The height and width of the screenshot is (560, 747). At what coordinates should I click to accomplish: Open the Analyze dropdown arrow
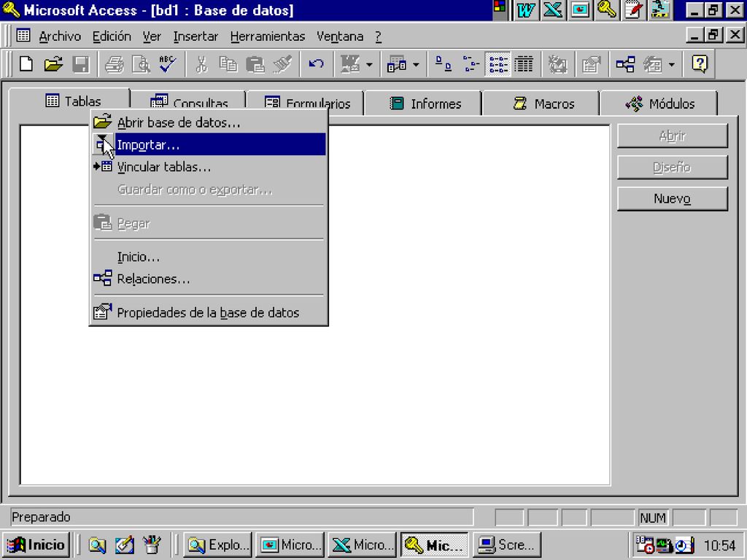(416, 64)
